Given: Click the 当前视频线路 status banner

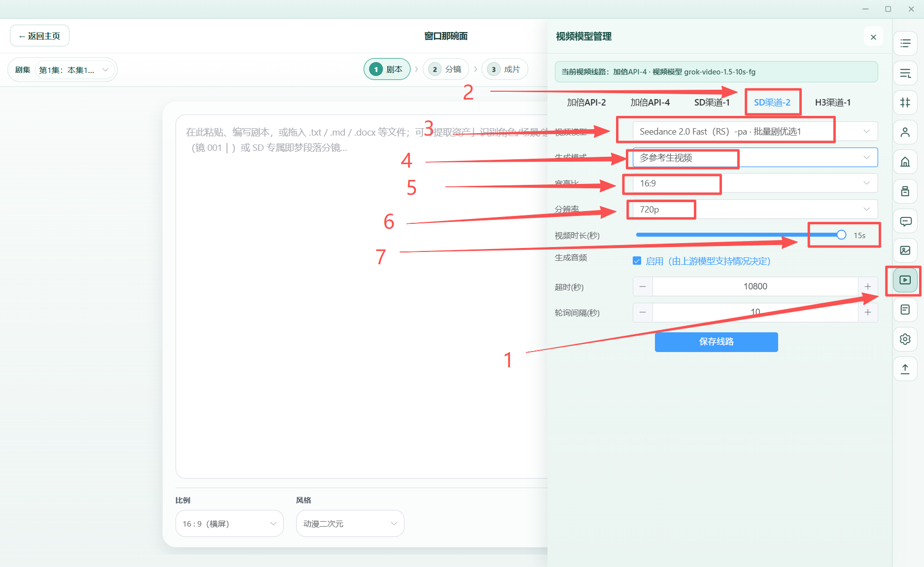Looking at the screenshot, I should click(x=717, y=72).
